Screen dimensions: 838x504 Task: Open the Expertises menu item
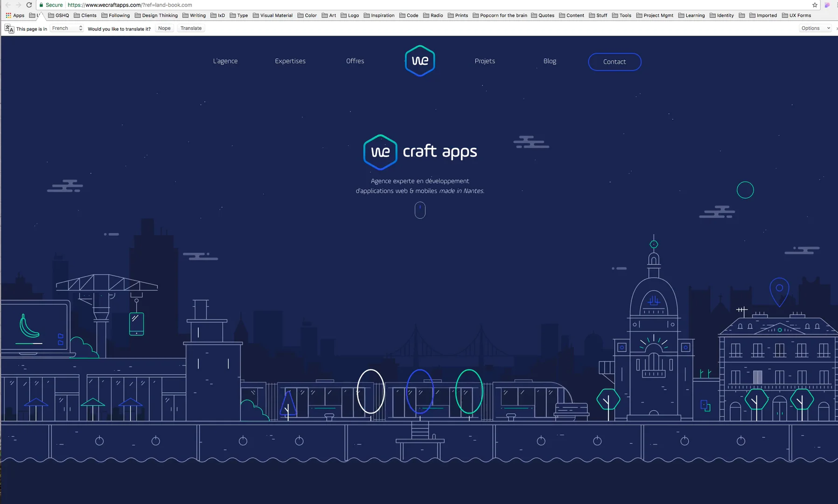[x=290, y=61]
